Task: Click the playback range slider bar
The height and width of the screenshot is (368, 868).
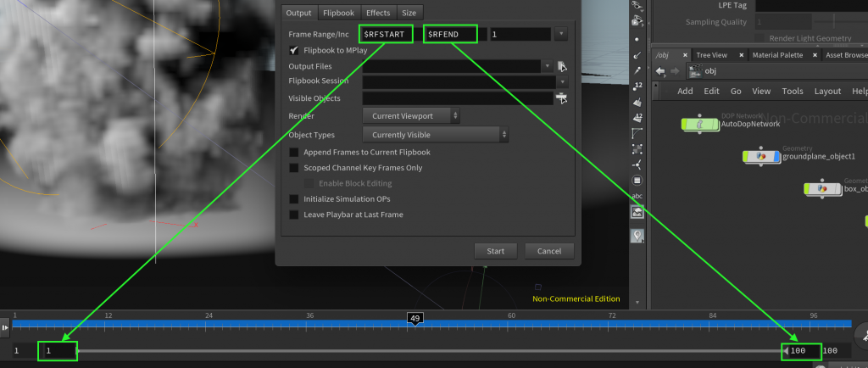Action: tap(430, 351)
